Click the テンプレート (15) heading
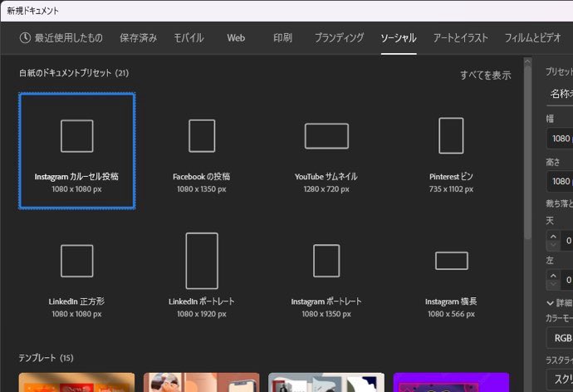573x392 pixels. pos(46,358)
